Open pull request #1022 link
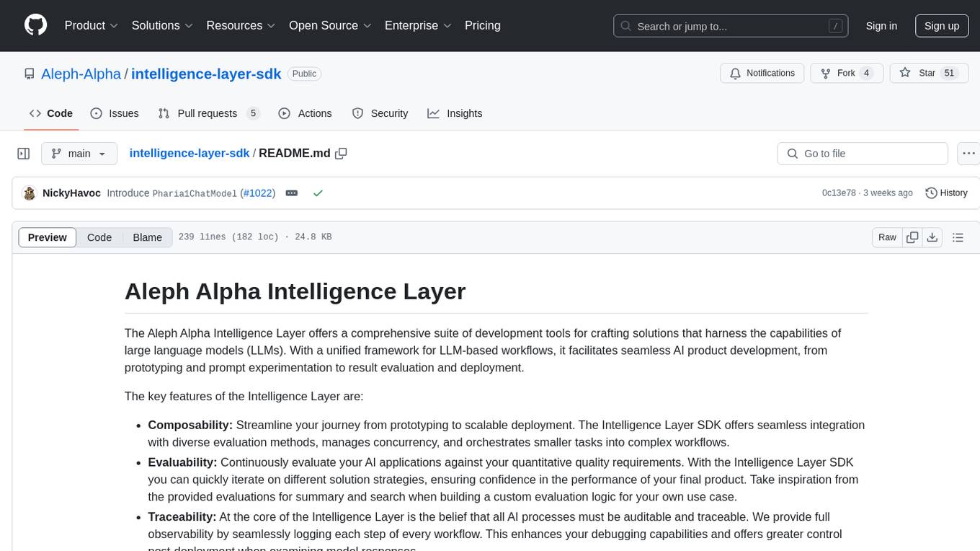 (x=257, y=193)
